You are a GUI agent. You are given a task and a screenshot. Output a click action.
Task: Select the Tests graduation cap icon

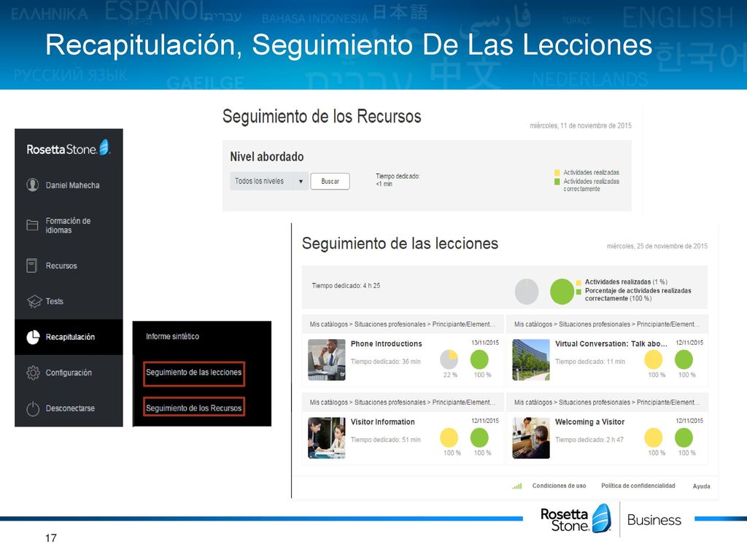(34, 301)
